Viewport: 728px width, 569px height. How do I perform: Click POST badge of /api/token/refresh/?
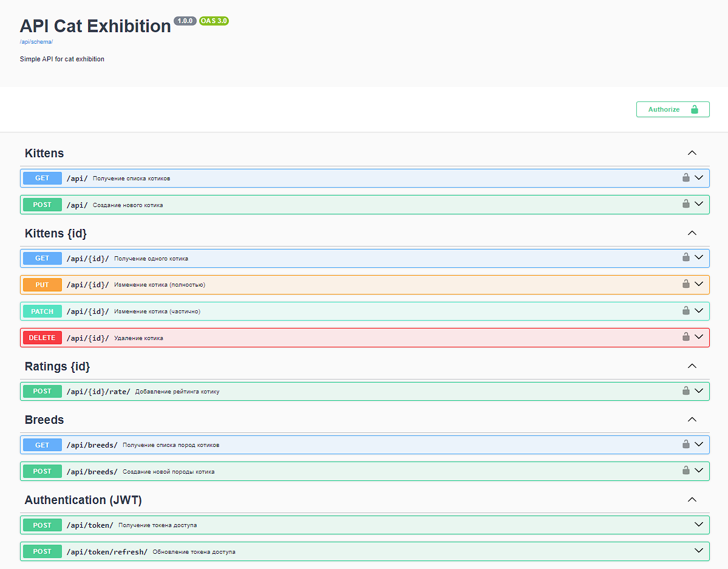tap(43, 551)
